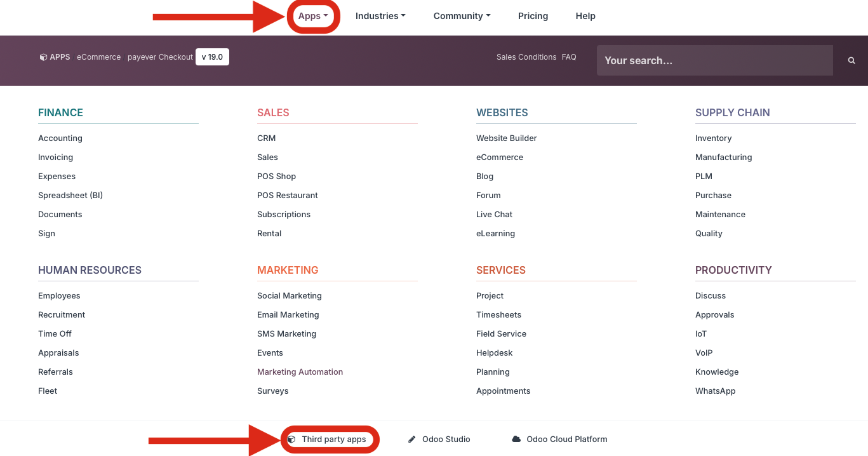Open the IoT app
Image resolution: width=868 pixels, height=456 pixels.
click(x=701, y=333)
